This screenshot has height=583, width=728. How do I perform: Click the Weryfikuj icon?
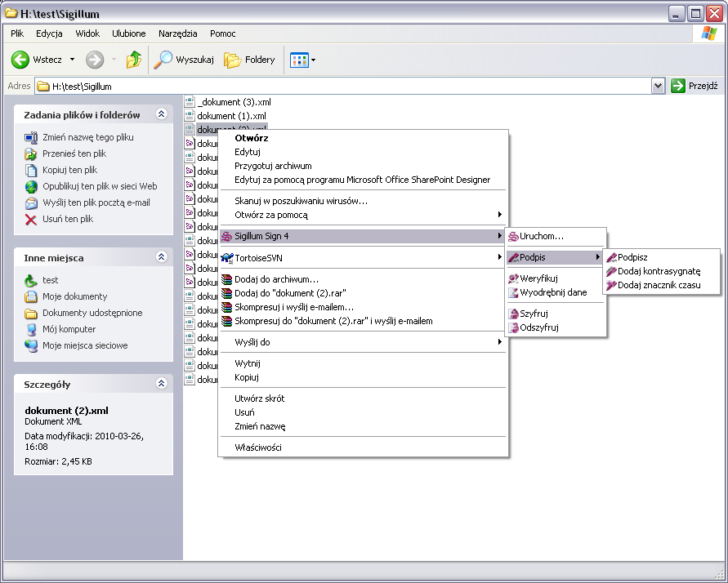pyautogui.click(x=513, y=278)
